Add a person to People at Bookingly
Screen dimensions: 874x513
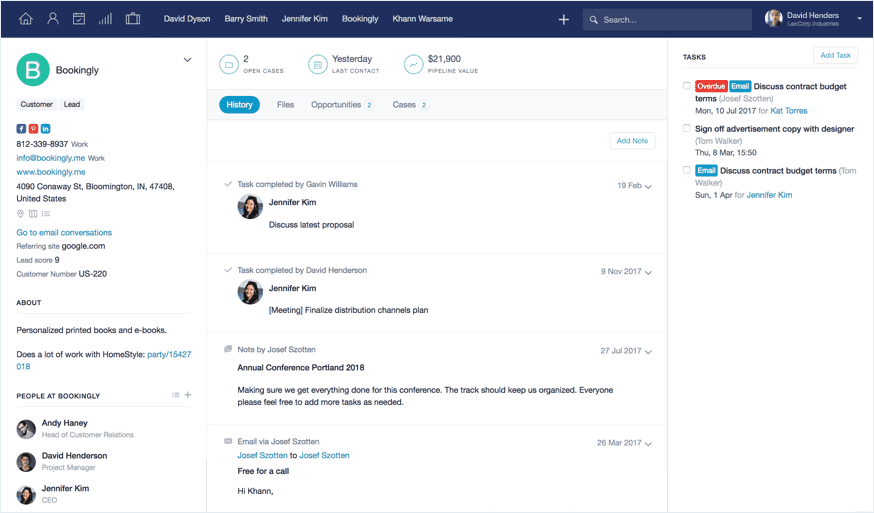[188, 395]
